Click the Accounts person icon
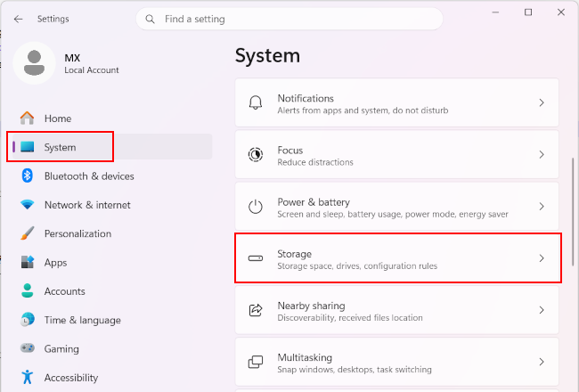The image size is (579, 392). [28, 290]
